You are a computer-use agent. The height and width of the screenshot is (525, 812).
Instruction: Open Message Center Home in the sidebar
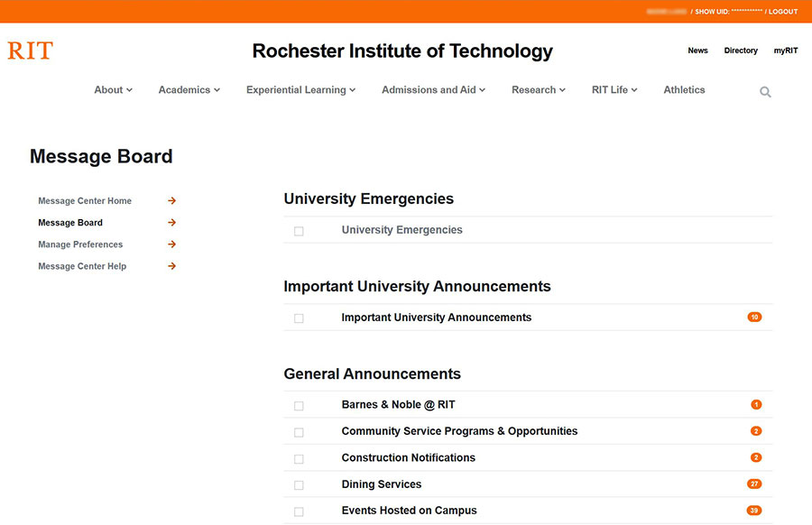(x=85, y=201)
